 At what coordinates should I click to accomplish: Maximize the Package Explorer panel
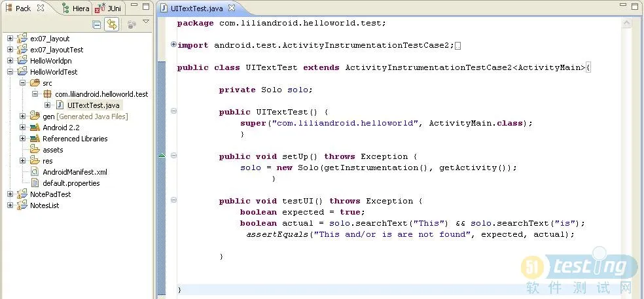pyautogui.click(x=146, y=7)
